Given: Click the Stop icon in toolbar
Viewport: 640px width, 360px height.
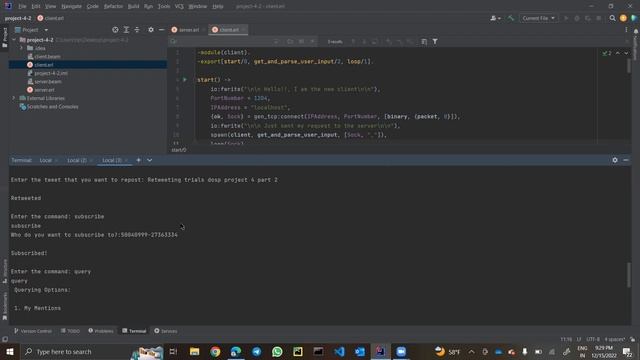Looking at the screenshot, I should point(598,18).
